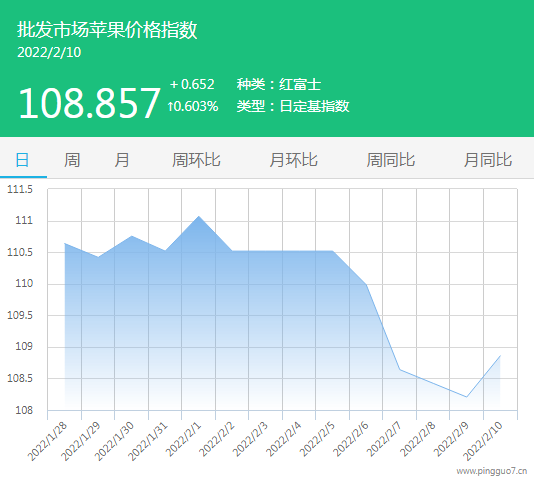Click the 108.857 index value

click(x=89, y=103)
